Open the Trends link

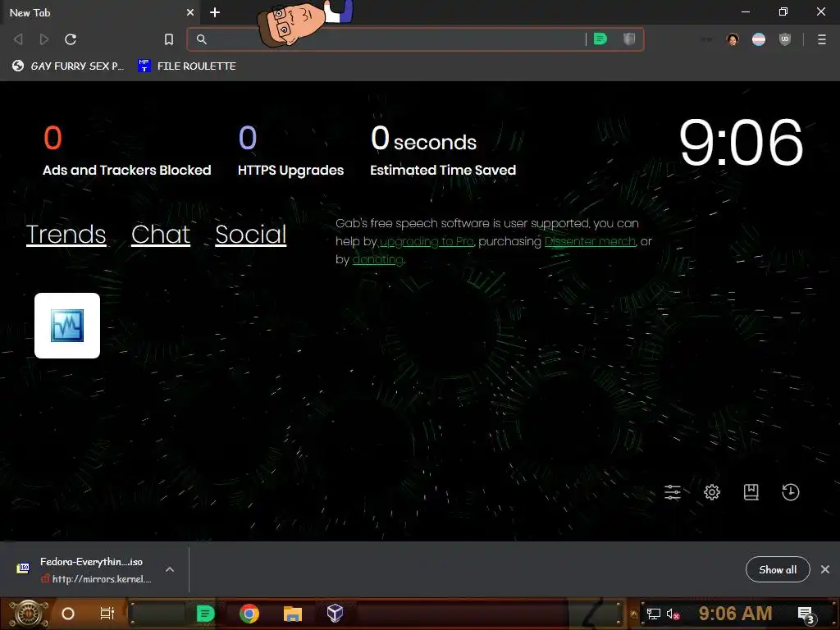coord(66,234)
